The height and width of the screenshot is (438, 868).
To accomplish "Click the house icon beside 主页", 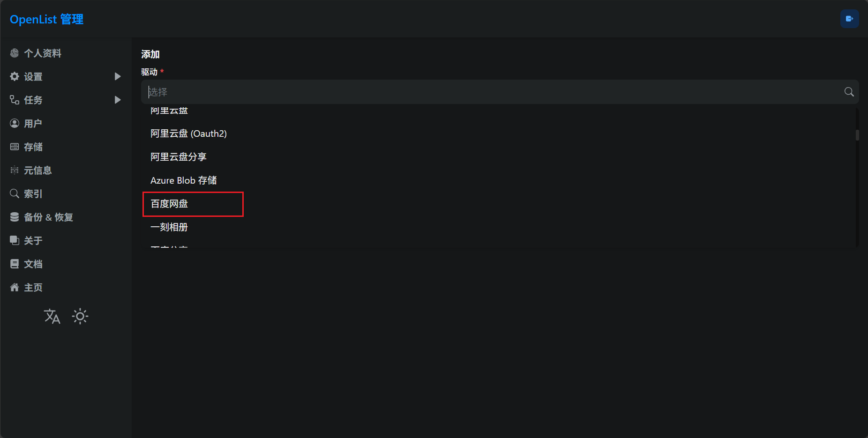I will pyautogui.click(x=15, y=288).
